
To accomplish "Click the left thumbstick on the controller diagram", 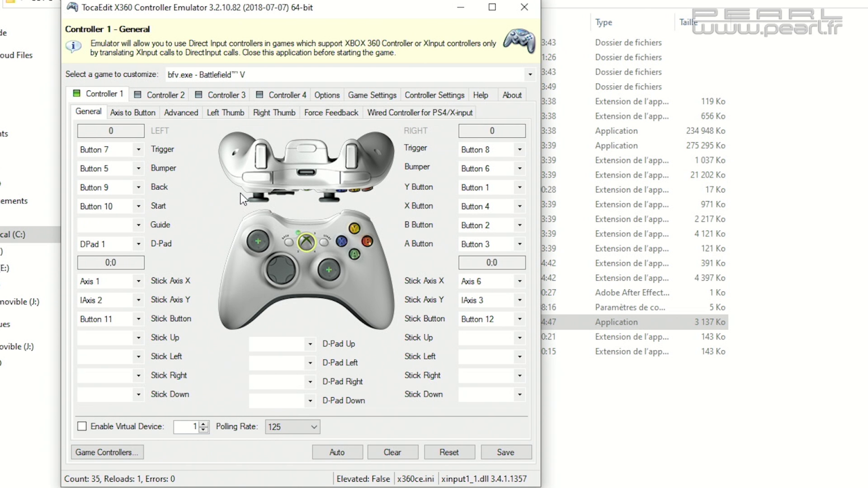I will (x=258, y=241).
